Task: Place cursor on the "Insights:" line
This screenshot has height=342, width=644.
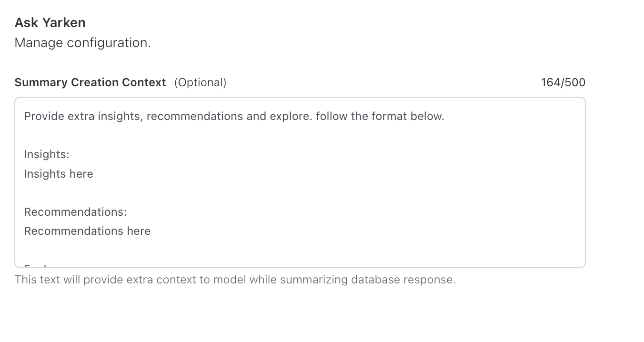Action: tap(47, 154)
